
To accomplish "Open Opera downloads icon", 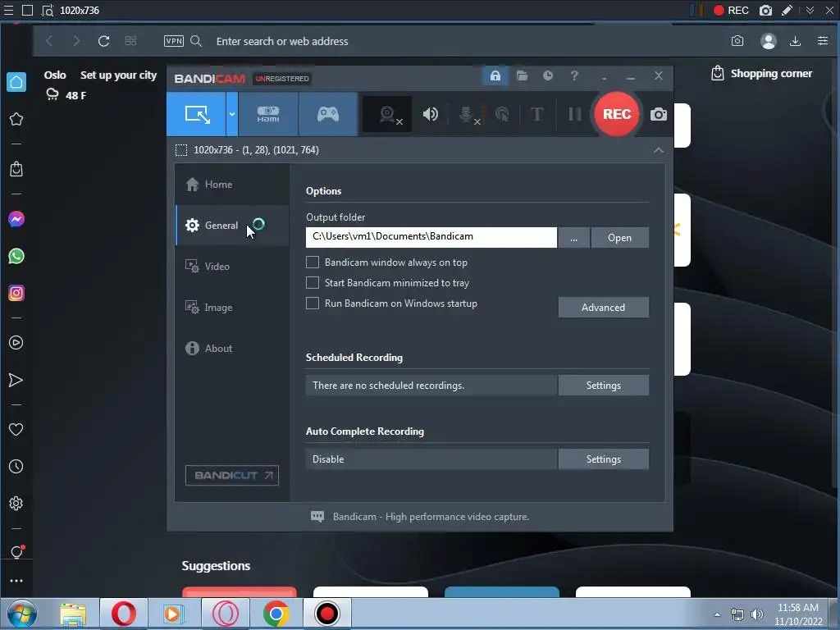I will click(795, 41).
